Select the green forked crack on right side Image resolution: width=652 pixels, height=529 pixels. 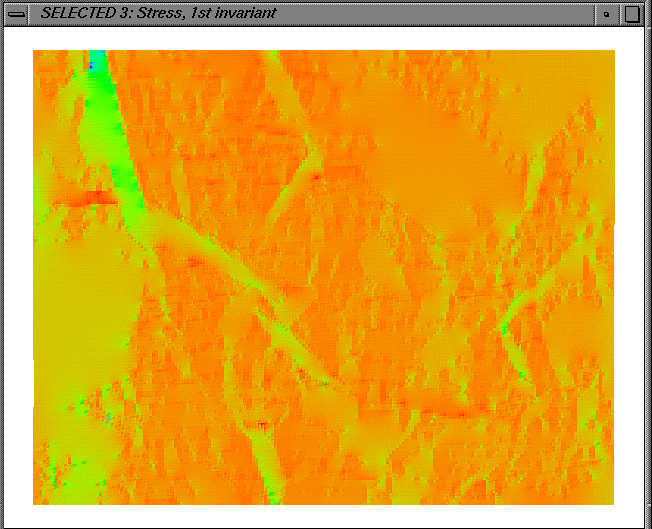coord(510,320)
